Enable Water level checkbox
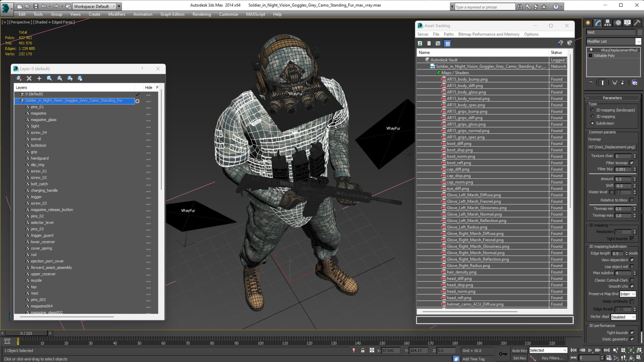The width and height of the screenshot is (644, 362). point(611,192)
